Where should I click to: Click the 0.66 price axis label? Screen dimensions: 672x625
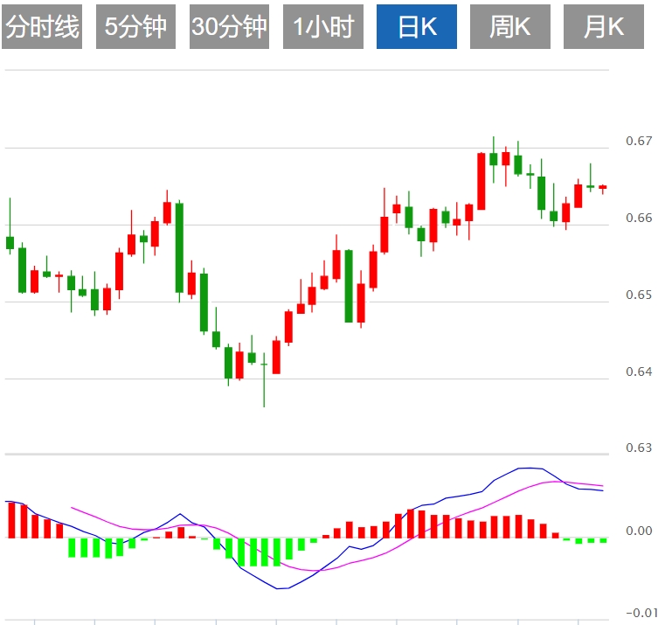[x=640, y=218]
